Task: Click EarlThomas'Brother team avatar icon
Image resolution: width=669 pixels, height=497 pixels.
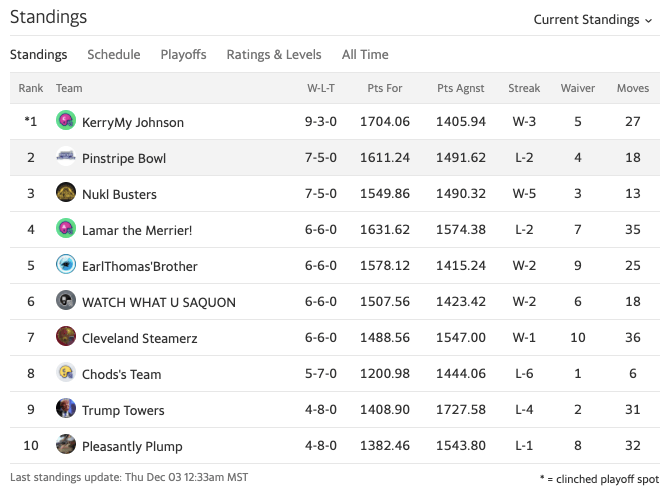Action: coord(66,265)
